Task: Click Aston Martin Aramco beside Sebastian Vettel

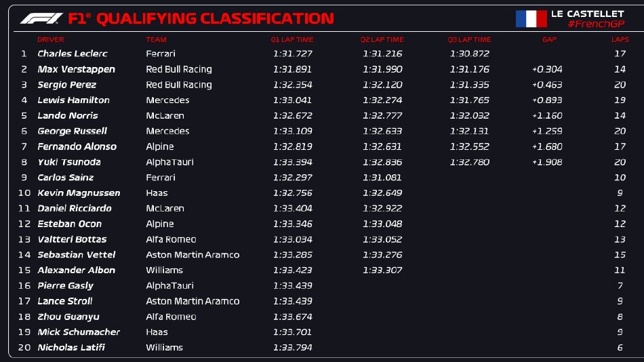Action: click(193, 255)
